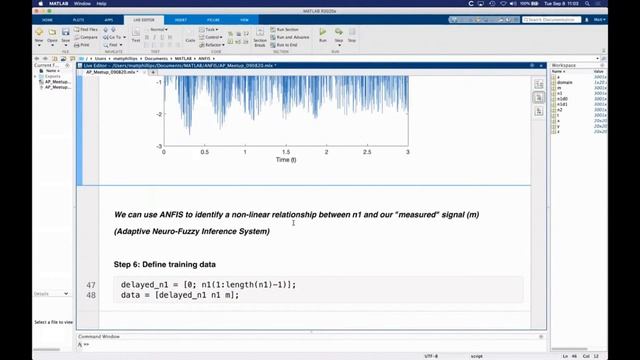The height and width of the screenshot is (360, 640).
Task: Click the Open folder icon
Action: coord(52,32)
